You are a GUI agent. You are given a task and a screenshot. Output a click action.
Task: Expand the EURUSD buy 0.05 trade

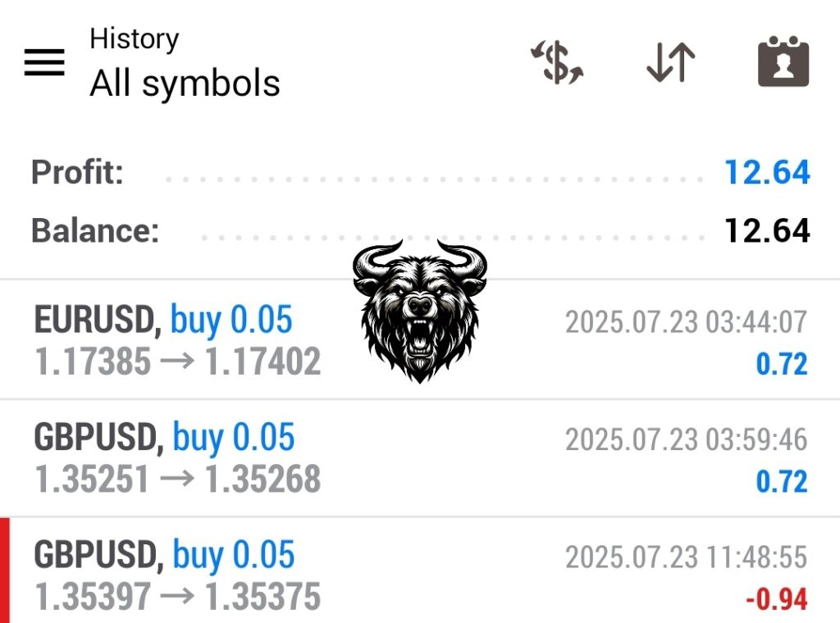tap(163, 320)
